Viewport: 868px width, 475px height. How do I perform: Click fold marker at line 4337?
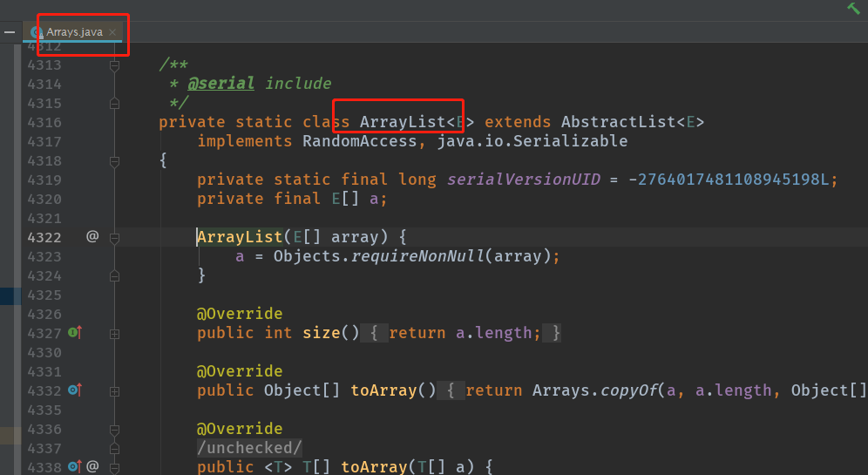coord(114,449)
